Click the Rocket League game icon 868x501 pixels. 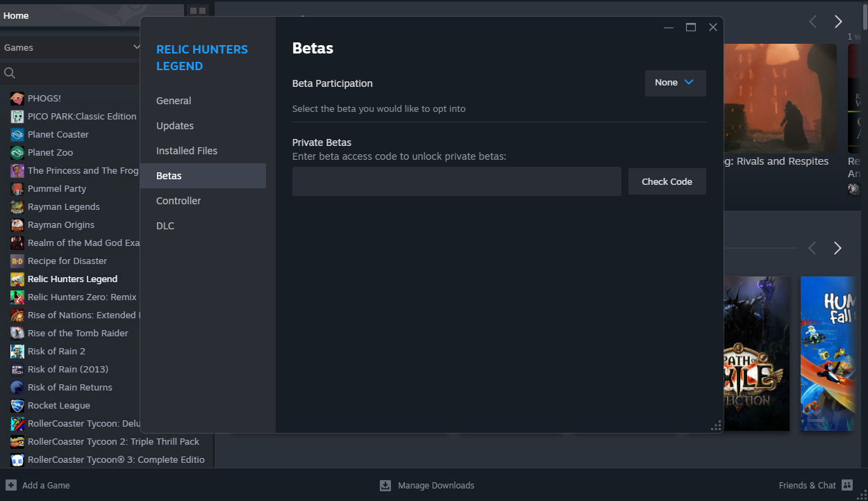(x=17, y=406)
